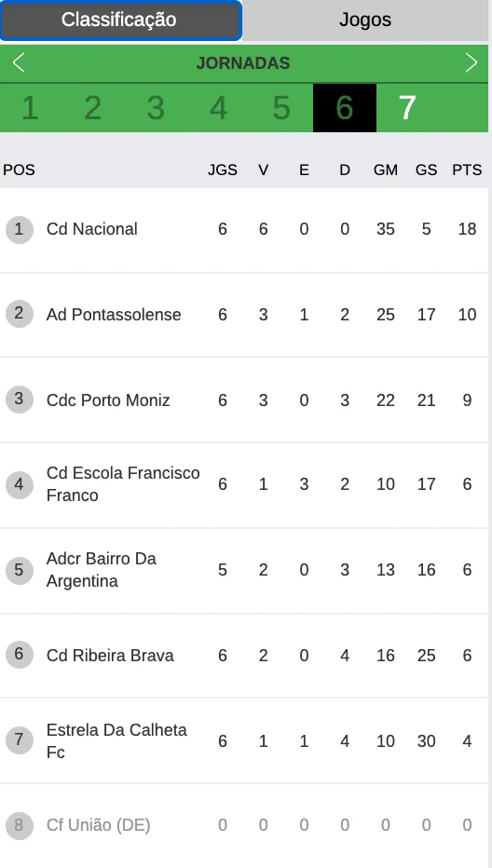
Task: Select the highlighted jornada 6
Action: coord(345,108)
